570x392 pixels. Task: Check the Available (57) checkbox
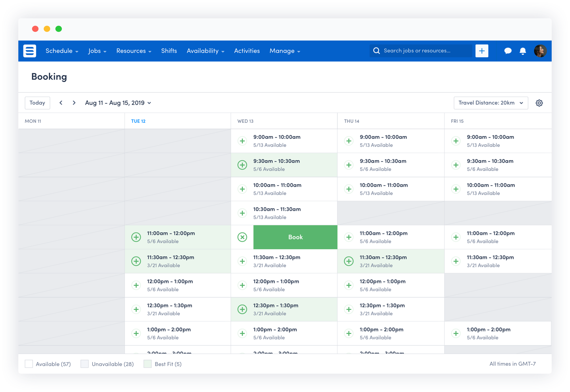coord(29,364)
